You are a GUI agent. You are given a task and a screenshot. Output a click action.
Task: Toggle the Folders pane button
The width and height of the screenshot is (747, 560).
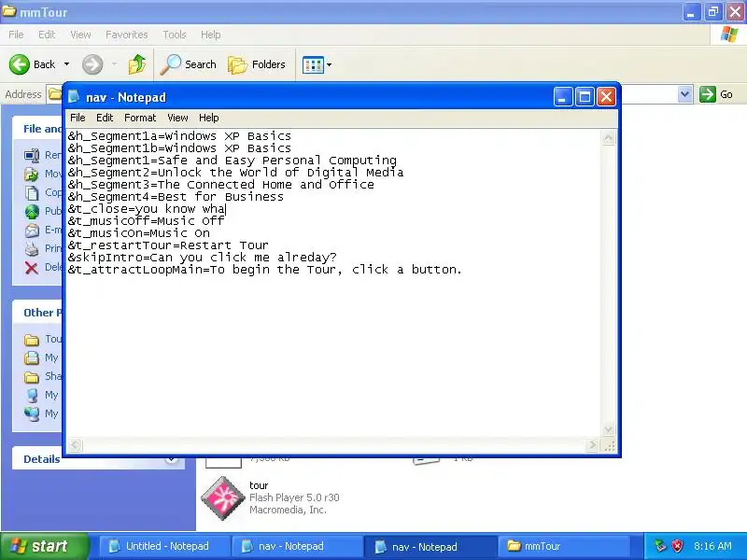(x=257, y=64)
